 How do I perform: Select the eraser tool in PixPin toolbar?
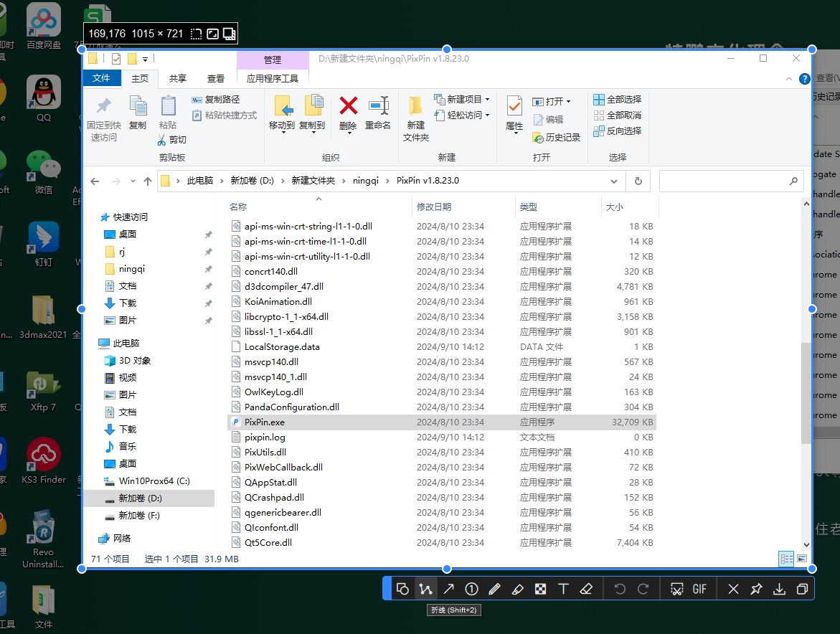click(586, 589)
